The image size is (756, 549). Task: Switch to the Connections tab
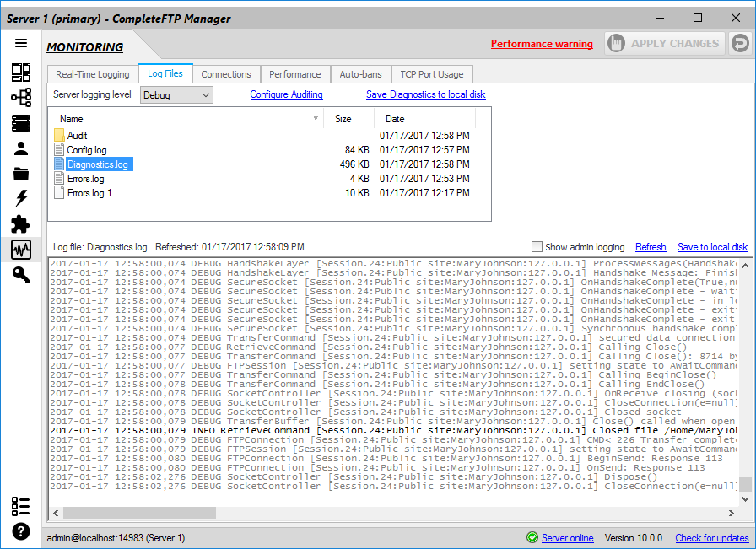coord(226,74)
